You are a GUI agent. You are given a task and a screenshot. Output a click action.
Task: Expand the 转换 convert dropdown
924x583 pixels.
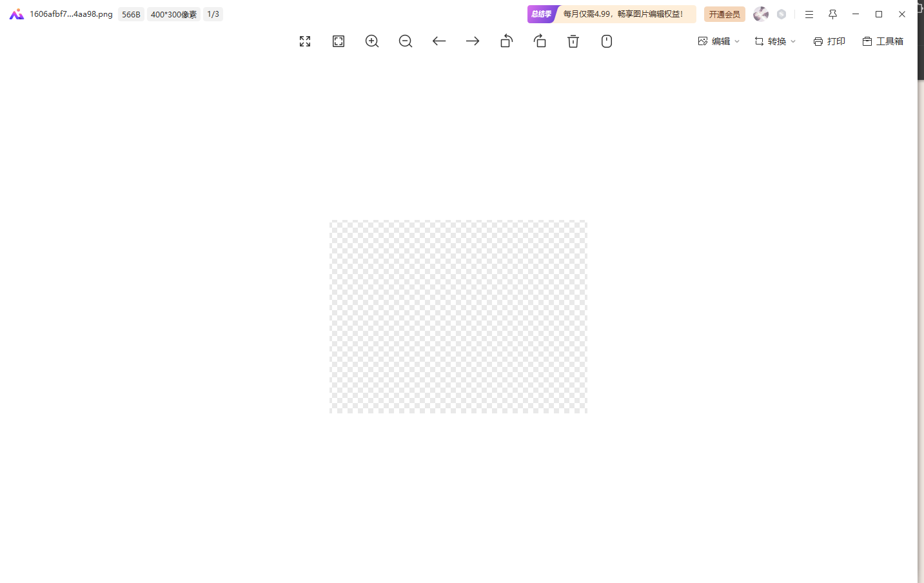pos(775,41)
